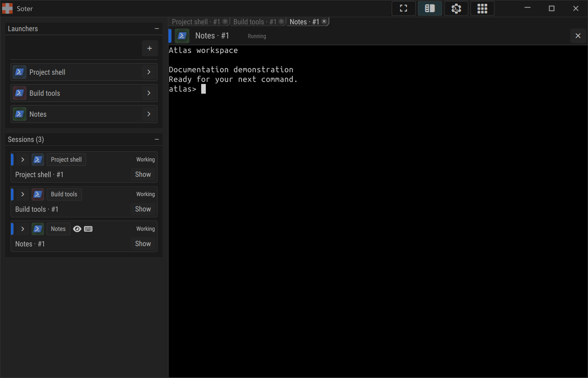Click the Project shell session tag label

pyautogui.click(x=66, y=160)
